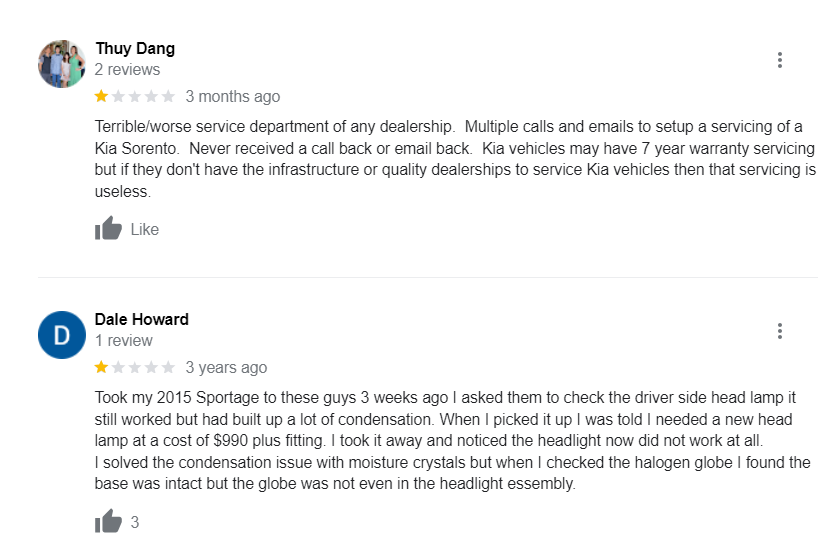This screenshot has width=838, height=549.
Task: Click Dale Howard's blue 'D' avatar
Action: 62,335
